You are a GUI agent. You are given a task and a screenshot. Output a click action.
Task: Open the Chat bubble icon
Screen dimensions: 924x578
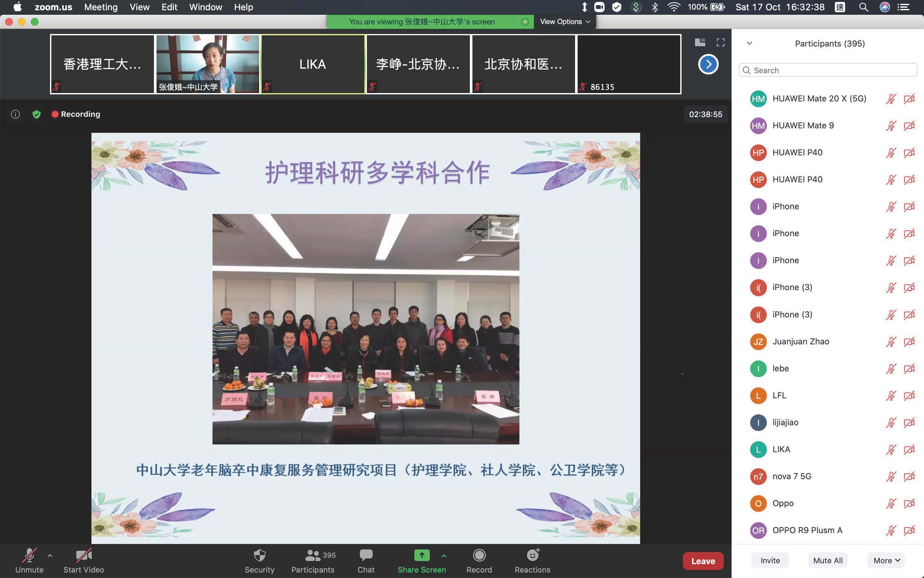366,556
